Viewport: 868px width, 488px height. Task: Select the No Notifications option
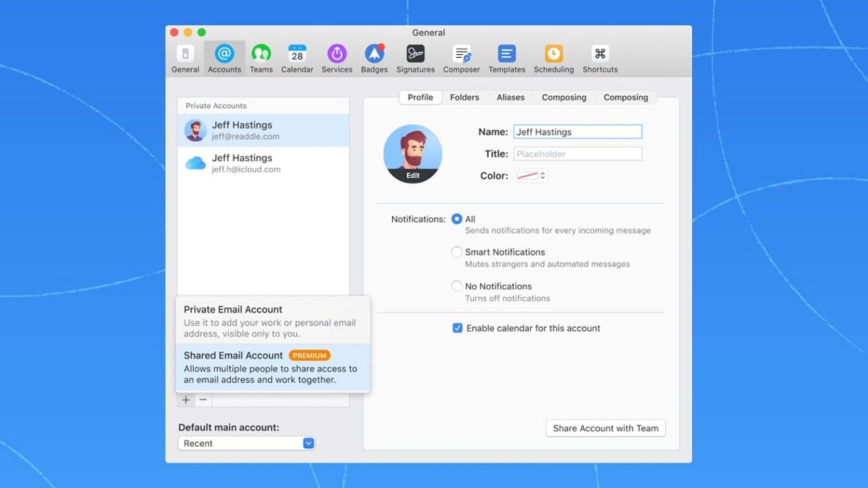coord(456,286)
